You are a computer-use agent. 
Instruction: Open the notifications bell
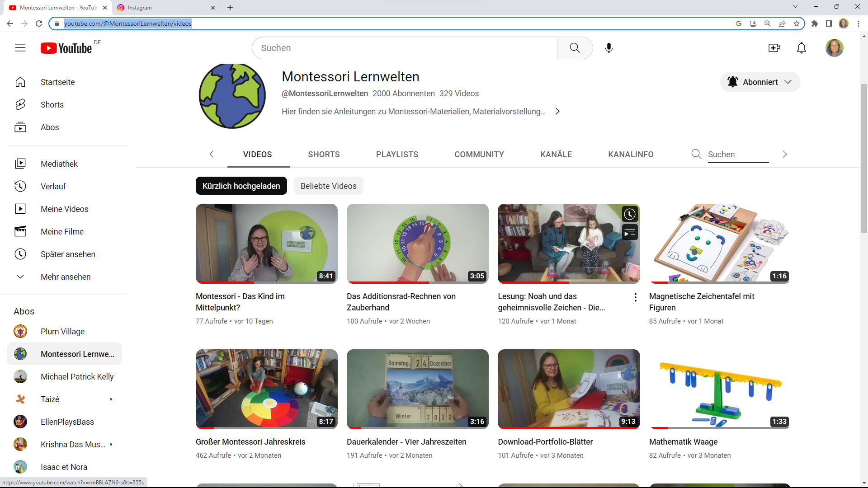(x=802, y=48)
